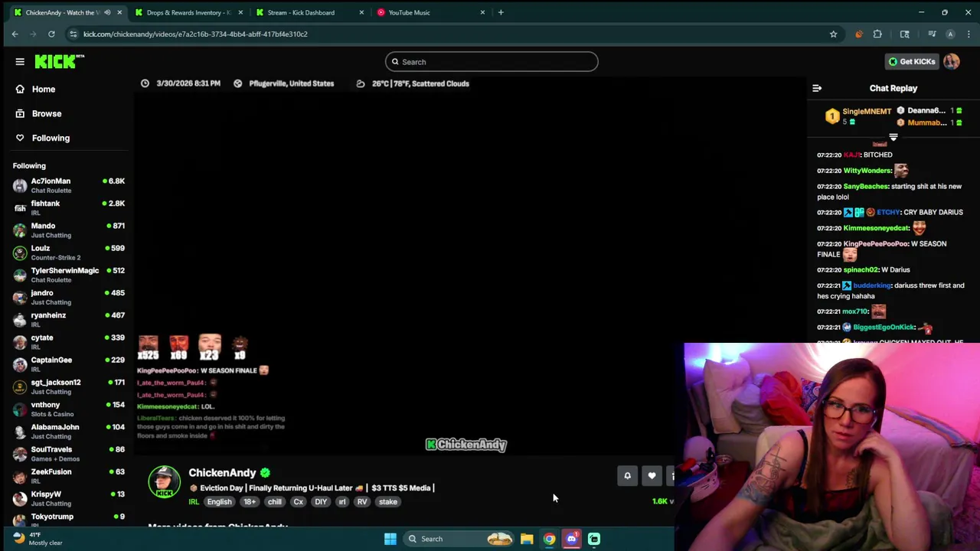Select the Cx tag

[x=299, y=502]
